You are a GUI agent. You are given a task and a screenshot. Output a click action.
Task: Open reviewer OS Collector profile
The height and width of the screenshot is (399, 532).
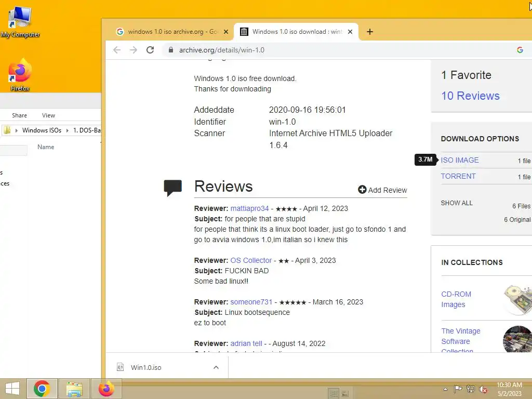251,260
